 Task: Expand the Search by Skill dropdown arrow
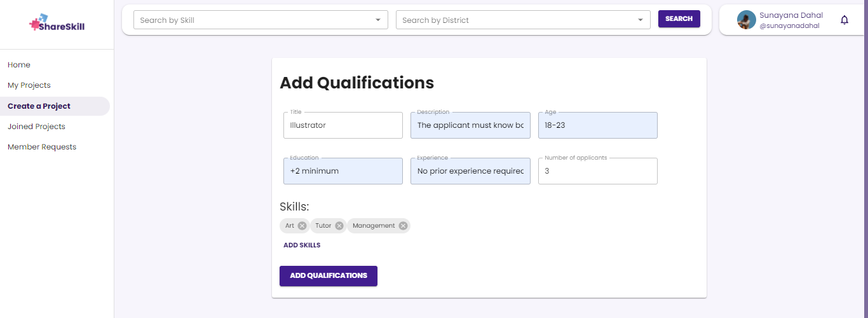click(x=378, y=20)
